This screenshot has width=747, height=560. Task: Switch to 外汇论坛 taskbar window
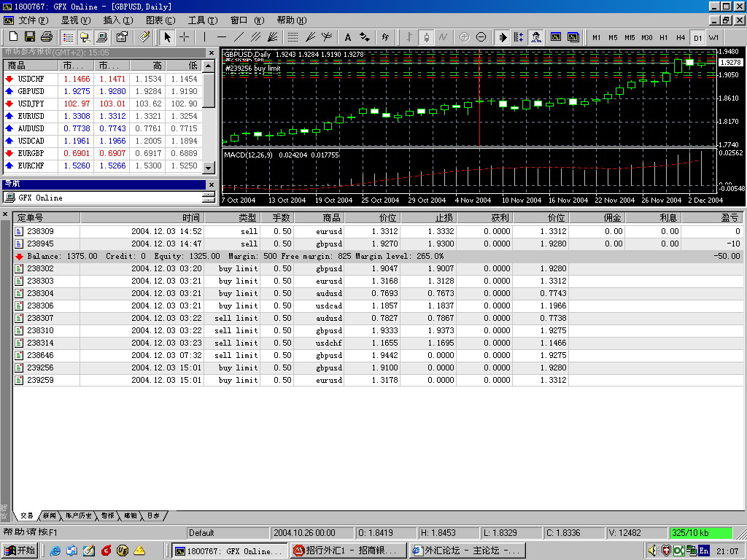[x=468, y=551]
